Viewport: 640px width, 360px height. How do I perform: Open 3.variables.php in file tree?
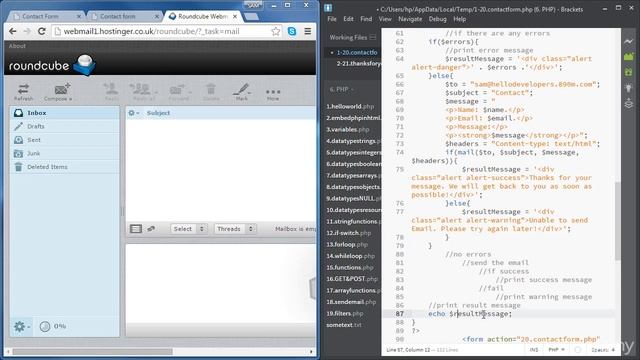coord(348,129)
